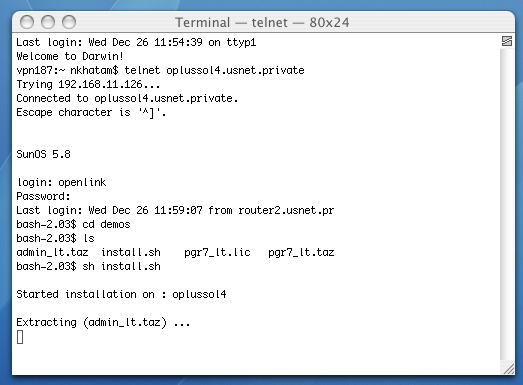Click the pgr7_lt.taz file name
Image resolution: width=523 pixels, height=385 pixels.
301,252
